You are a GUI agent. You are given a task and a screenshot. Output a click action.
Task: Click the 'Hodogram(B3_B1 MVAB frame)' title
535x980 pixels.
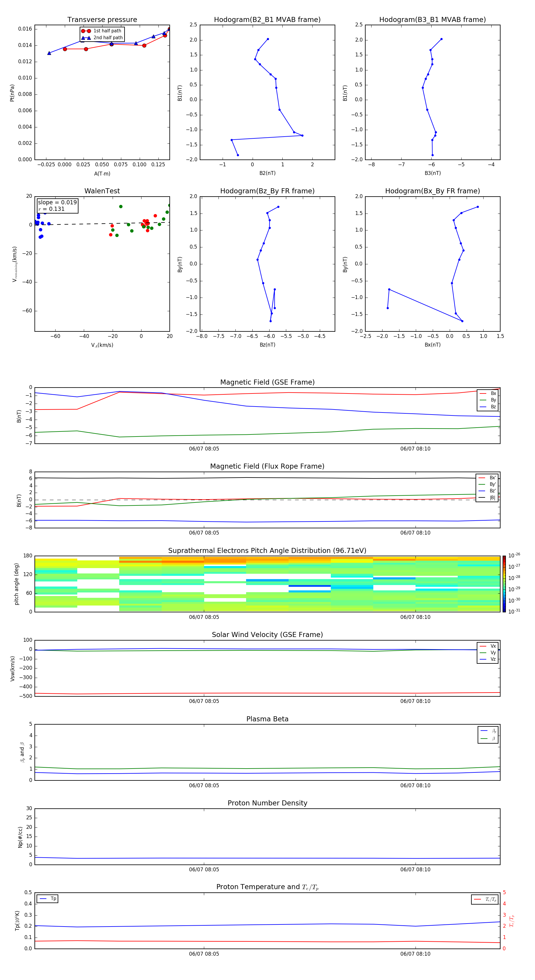click(x=432, y=20)
